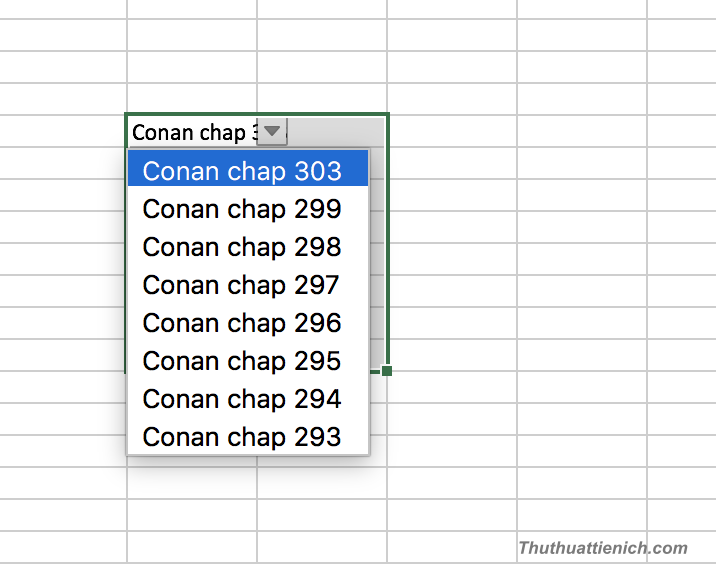
Task: Choose Conan chap 296 list item
Action: click(x=242, y=323)
